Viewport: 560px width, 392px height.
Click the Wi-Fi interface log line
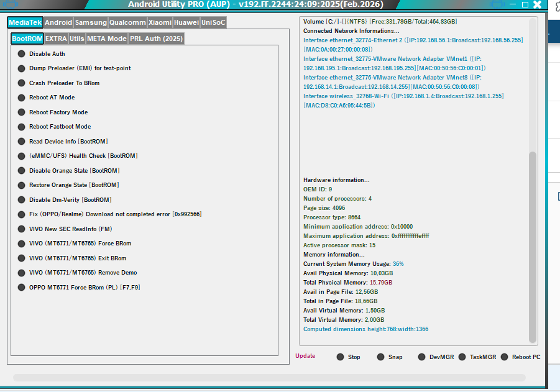click(x=403, y=101)
